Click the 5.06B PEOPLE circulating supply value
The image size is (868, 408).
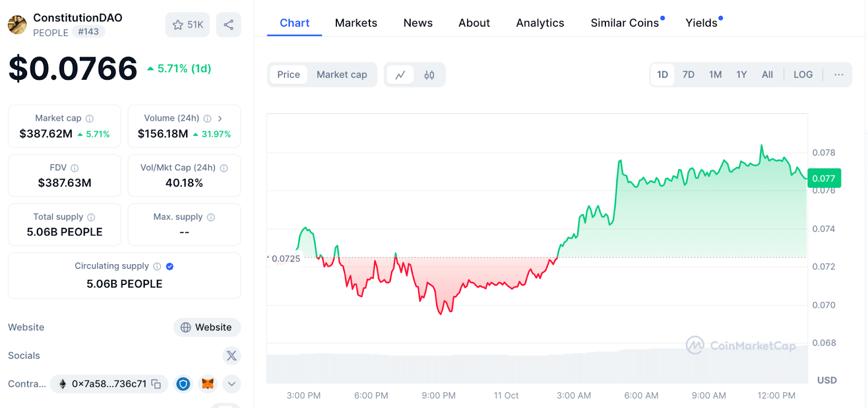pyautogui.click(x=125, y=284)
